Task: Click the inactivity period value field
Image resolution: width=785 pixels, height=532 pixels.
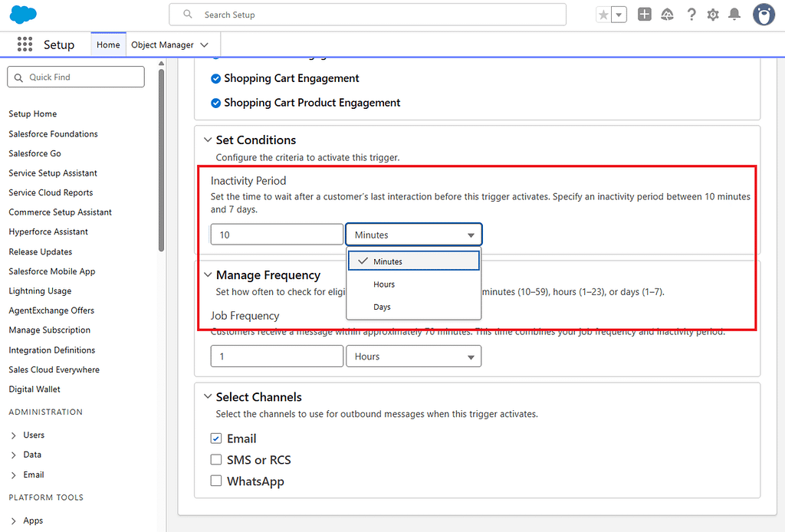Action: tap(277, 235)
